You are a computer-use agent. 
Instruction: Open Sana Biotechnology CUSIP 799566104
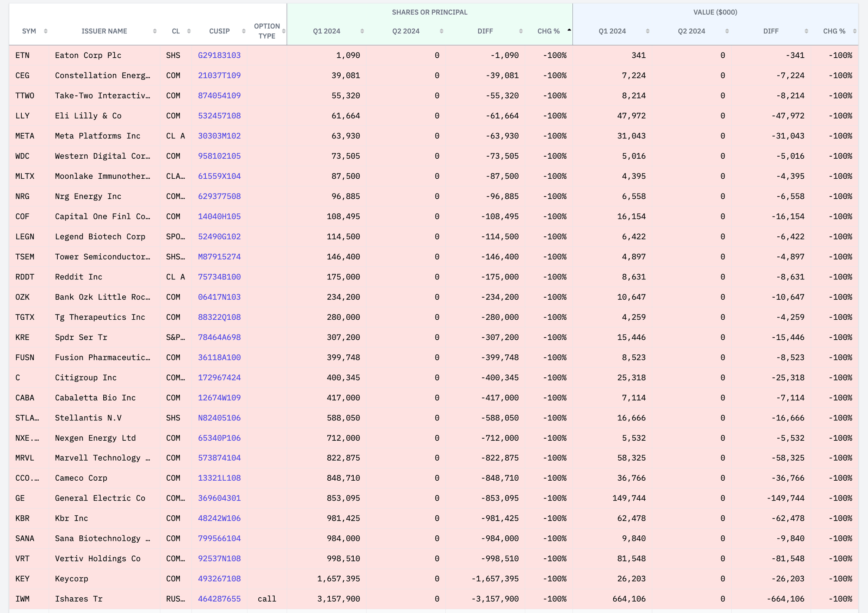click(x=219, y=538)
